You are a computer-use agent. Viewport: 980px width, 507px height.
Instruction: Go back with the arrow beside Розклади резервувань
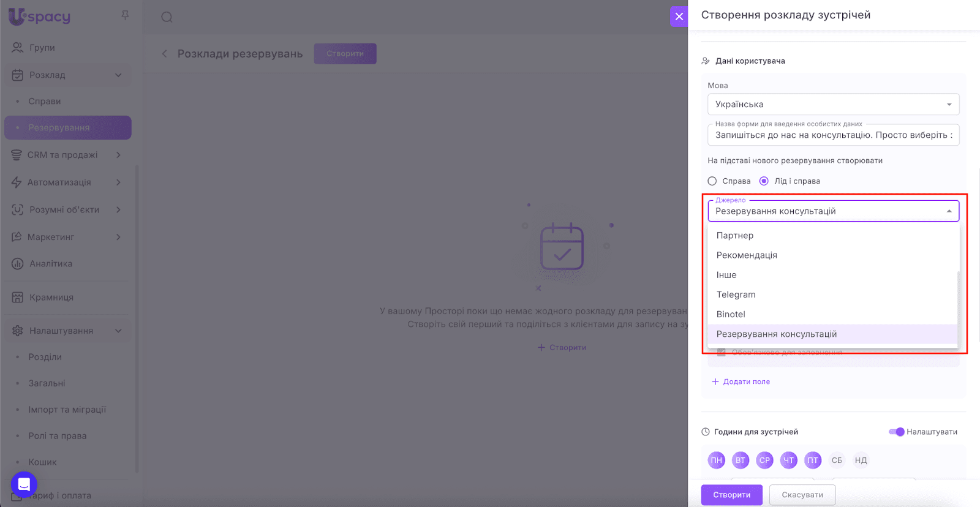pyautogui.click(x=164, y=54)
